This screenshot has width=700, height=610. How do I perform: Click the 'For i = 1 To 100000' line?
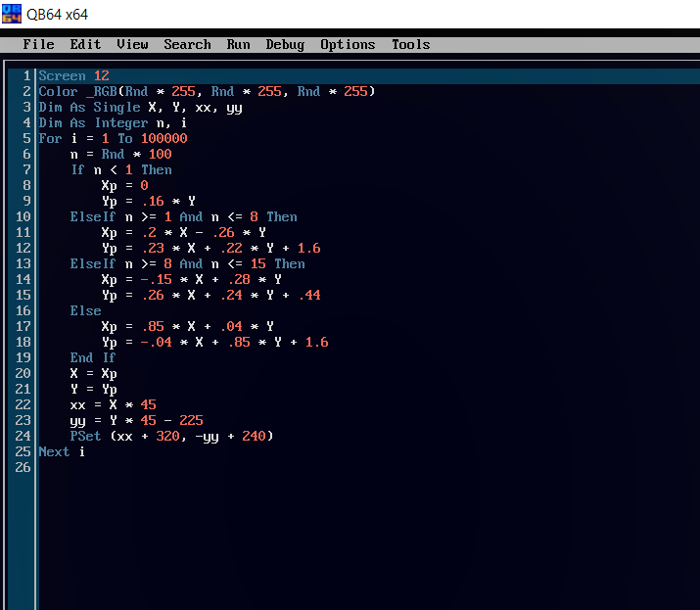pyautogui.click(x=113, y=138)
